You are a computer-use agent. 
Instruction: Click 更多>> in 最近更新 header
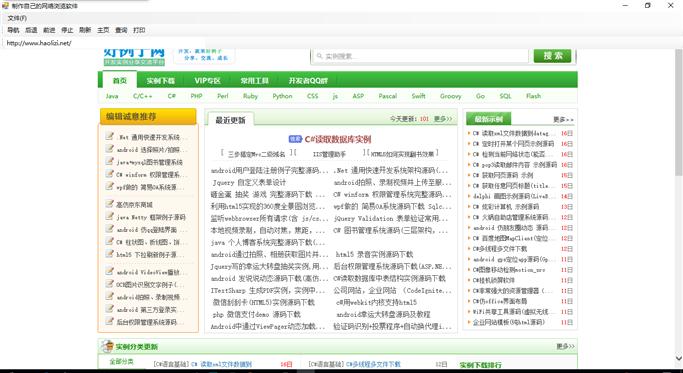[443, 119]
